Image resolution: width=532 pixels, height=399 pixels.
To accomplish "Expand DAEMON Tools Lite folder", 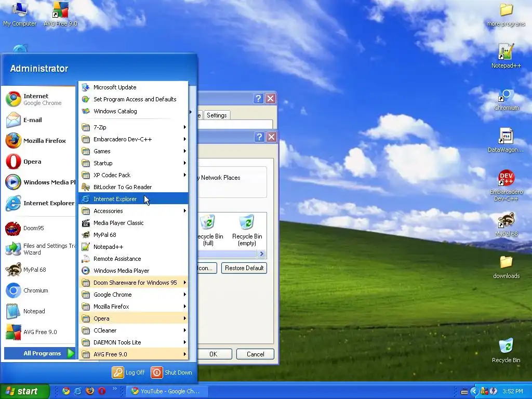I will tap(134, 342).
